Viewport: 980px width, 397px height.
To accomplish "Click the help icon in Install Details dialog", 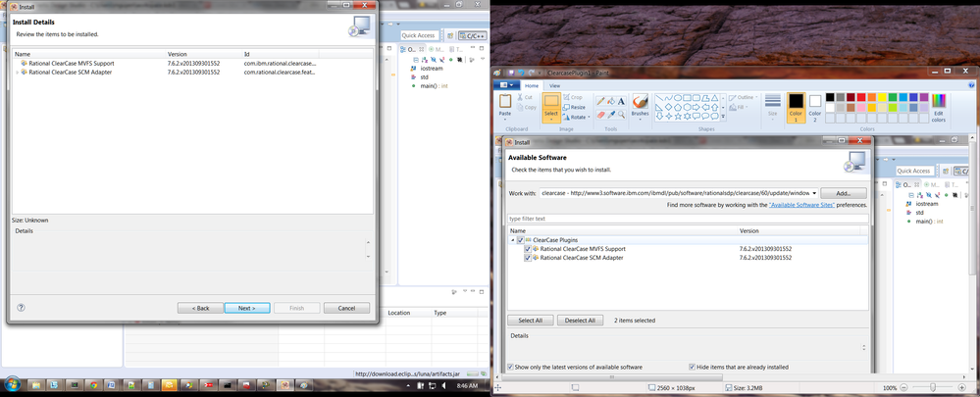I will click(x=21, y=308).
